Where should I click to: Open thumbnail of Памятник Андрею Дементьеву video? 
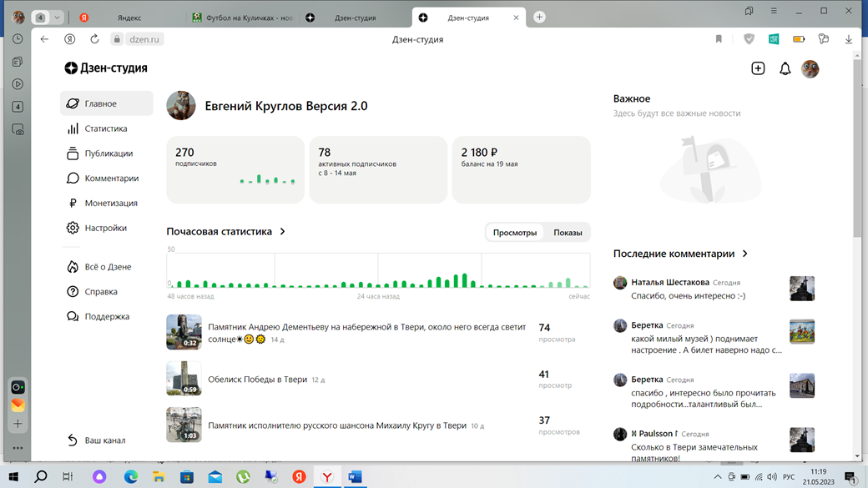coord(184,332)
